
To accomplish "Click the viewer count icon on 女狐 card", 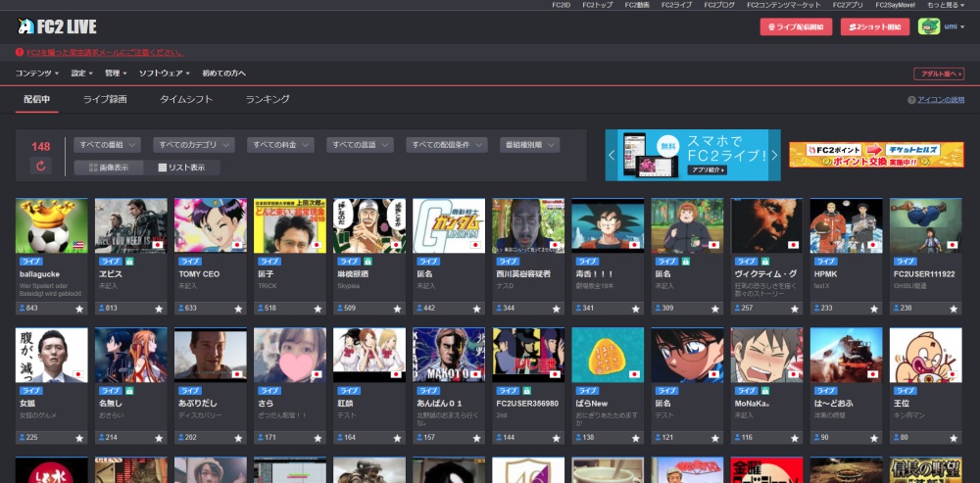I will [24, 438].
